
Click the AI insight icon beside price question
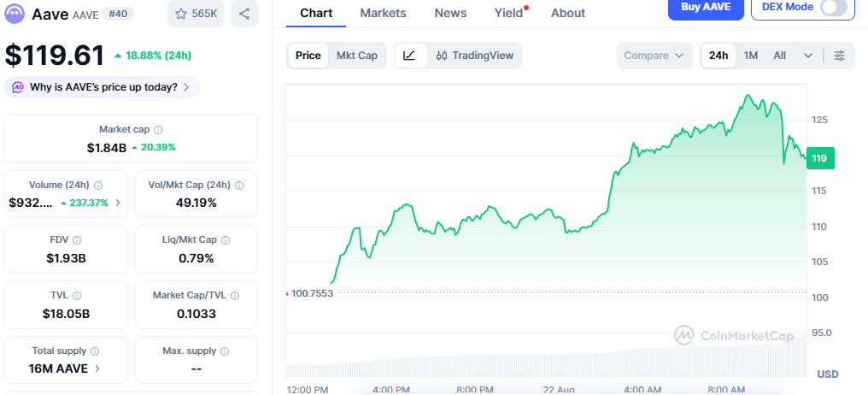18,87
